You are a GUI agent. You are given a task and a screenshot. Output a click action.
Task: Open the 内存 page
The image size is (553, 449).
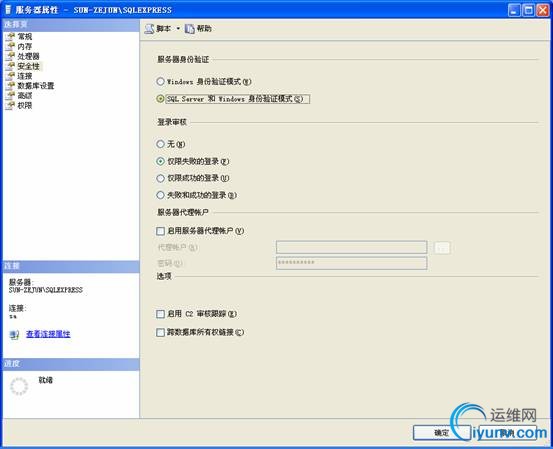(x=25, y=46)
